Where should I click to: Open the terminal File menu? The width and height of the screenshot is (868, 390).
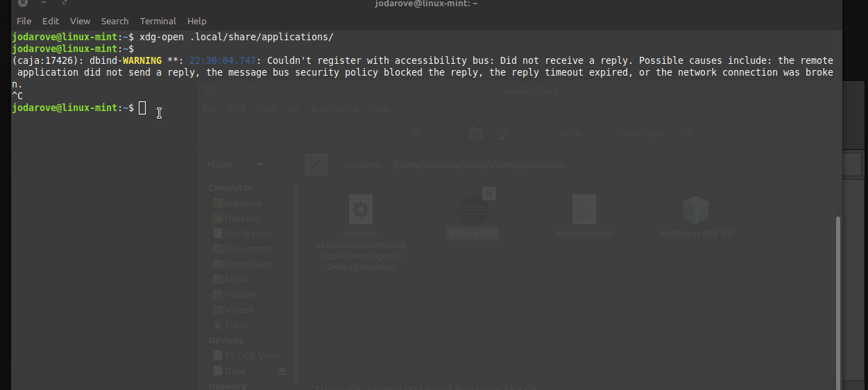click(24, 21)
